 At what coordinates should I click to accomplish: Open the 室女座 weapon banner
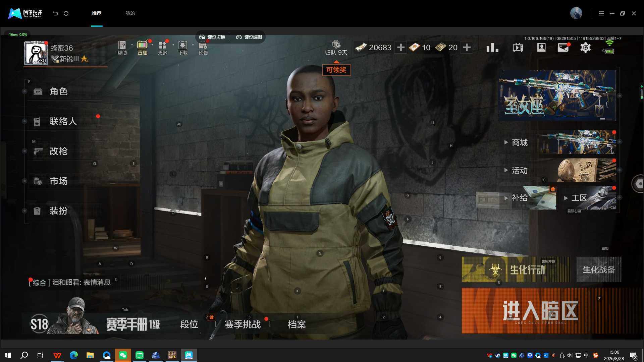click(x=557, y=96)
